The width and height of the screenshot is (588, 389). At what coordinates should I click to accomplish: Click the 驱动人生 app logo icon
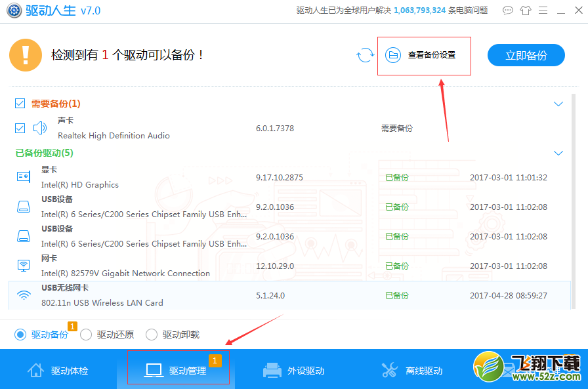tap(14, 10)
